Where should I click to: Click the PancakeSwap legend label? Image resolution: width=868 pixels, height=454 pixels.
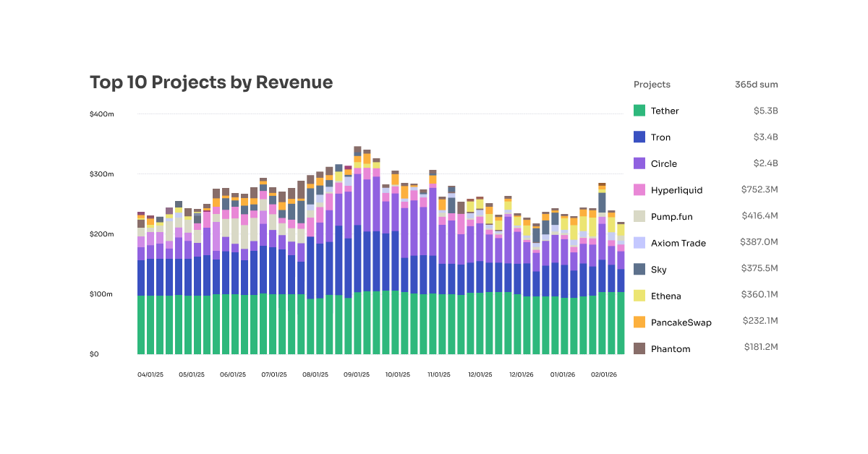(681, 322)
